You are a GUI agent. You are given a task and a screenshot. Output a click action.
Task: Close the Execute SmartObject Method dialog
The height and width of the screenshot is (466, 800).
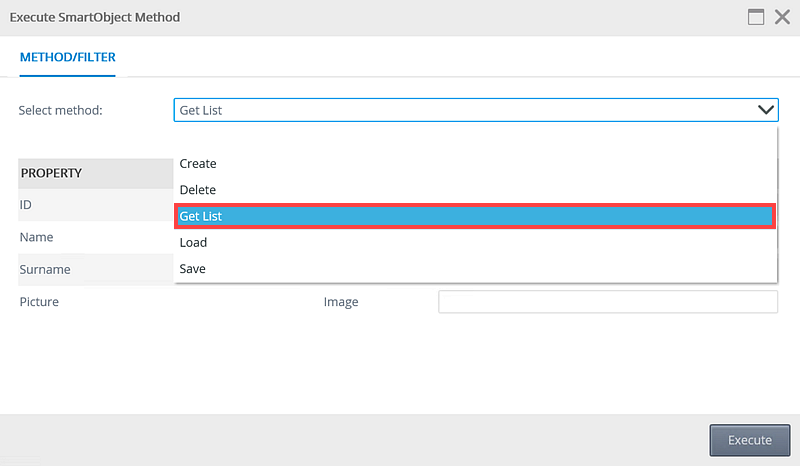782,17
